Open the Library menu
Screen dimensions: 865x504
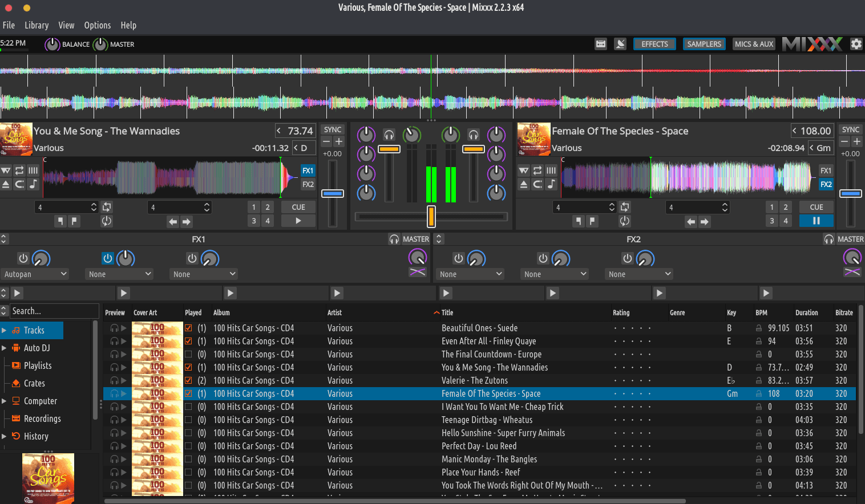coord(37,25)
